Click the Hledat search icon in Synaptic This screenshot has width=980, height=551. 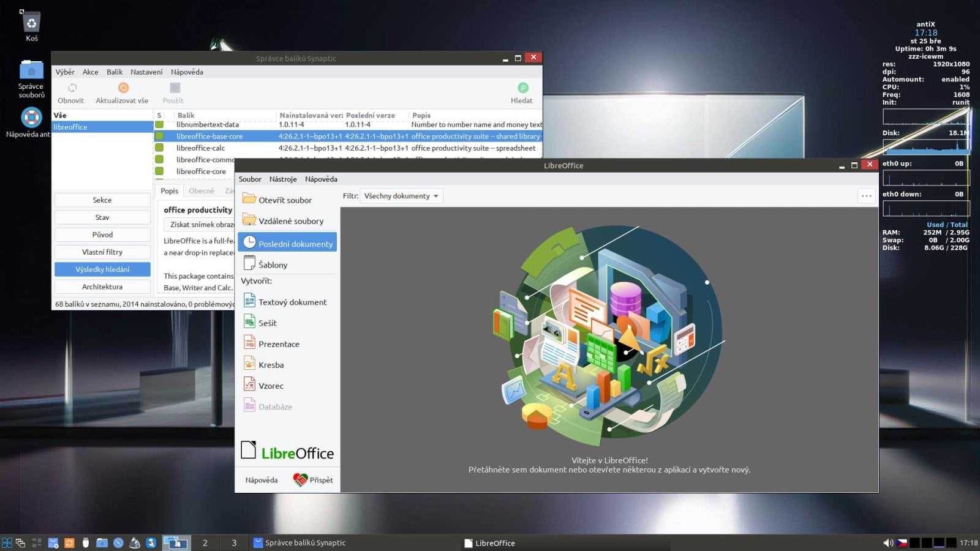(522, 88)
